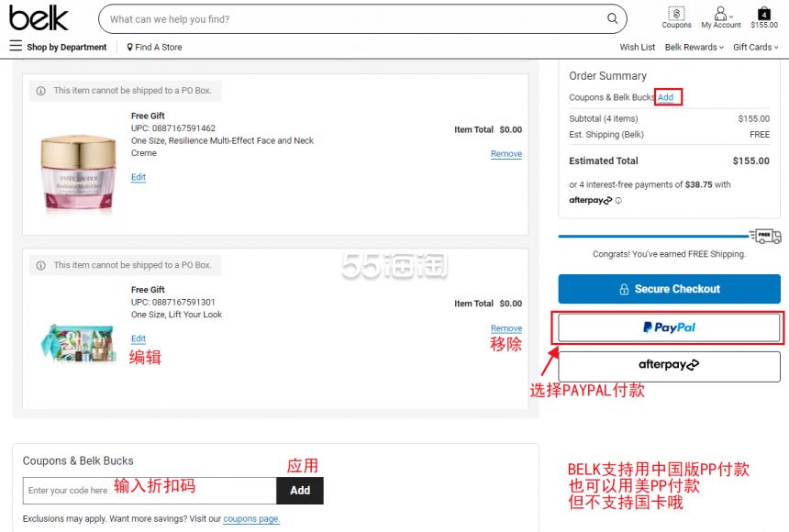Click info icon on Resilience Creme notice
The image size is (789, 532).
tap(40, 91)
